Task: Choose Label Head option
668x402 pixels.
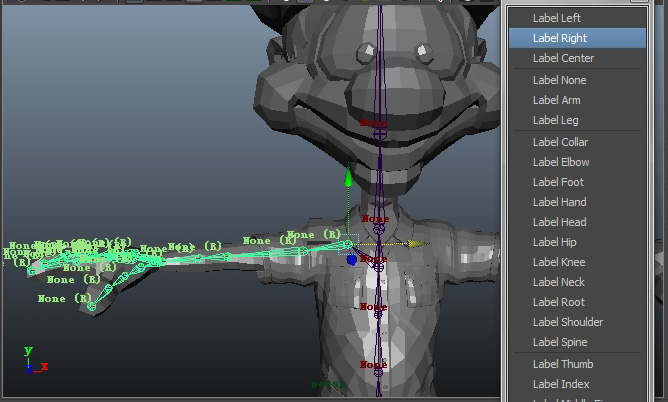Action: pyautogui.click(x=577, y=222)
